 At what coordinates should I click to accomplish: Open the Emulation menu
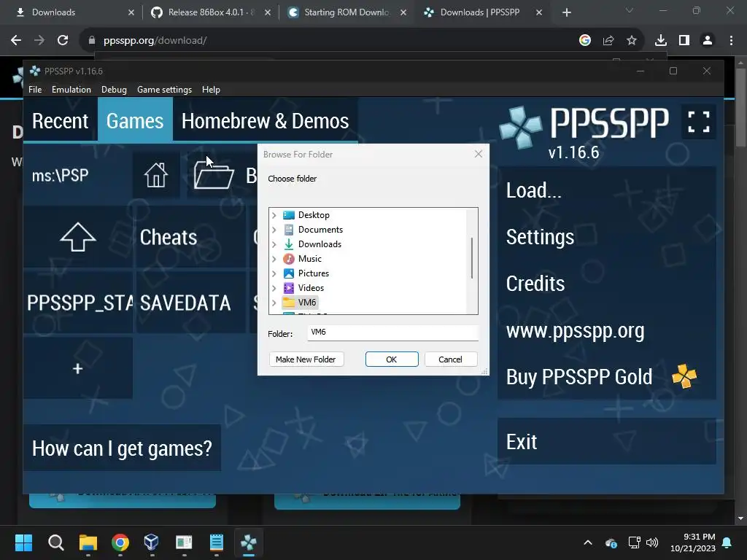point(71,90)
